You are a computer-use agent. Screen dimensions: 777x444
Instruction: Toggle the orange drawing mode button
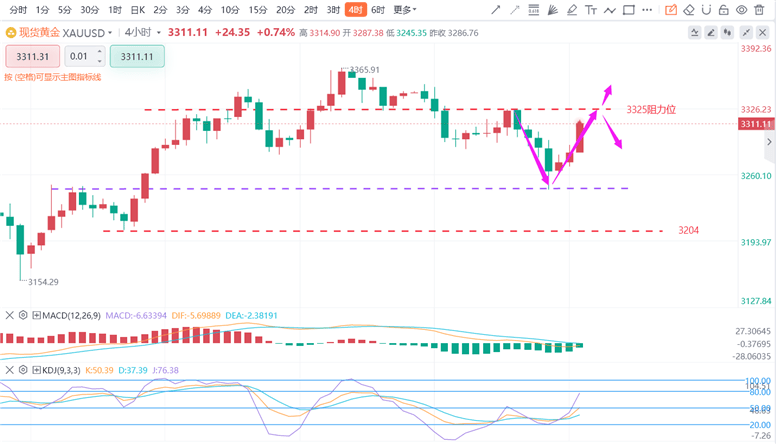(x=671, y=10)
